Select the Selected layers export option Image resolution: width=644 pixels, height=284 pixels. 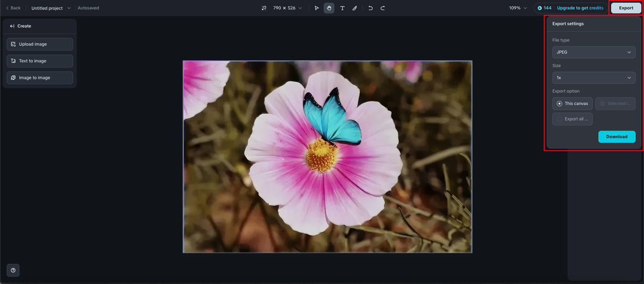click(x=615, y=104)
